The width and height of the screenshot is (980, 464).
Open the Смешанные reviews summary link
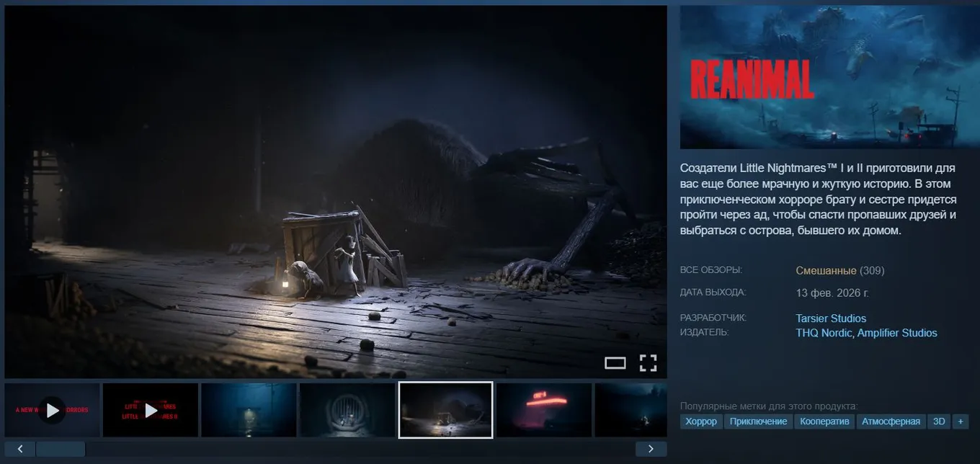[x=826, y=271]
